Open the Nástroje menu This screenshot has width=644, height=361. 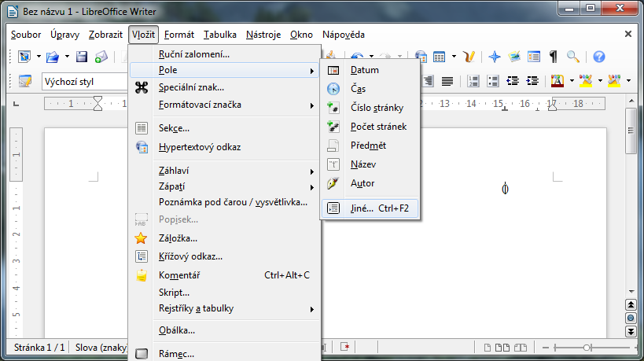tap(263, 35)
